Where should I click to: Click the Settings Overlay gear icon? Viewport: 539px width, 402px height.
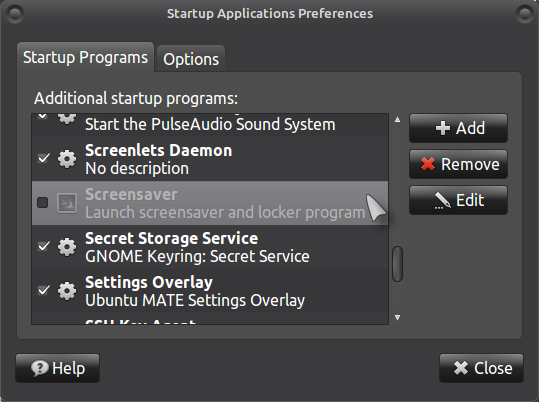(x=67, y=291)
